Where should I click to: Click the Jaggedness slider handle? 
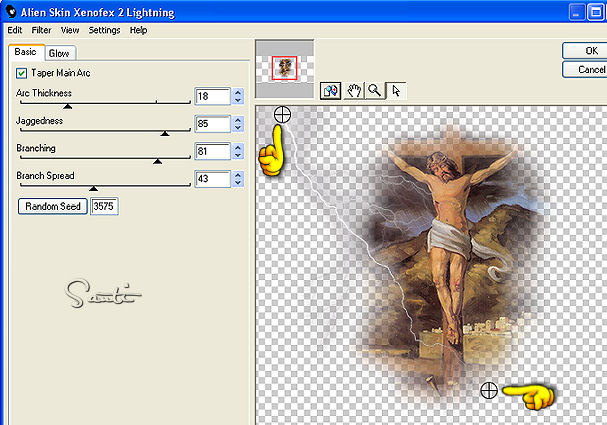(x=165, y=134)
